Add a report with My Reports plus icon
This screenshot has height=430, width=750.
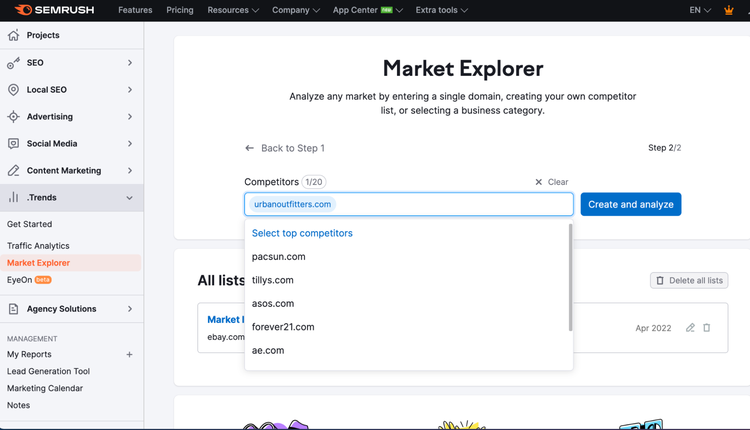point(129,354)
